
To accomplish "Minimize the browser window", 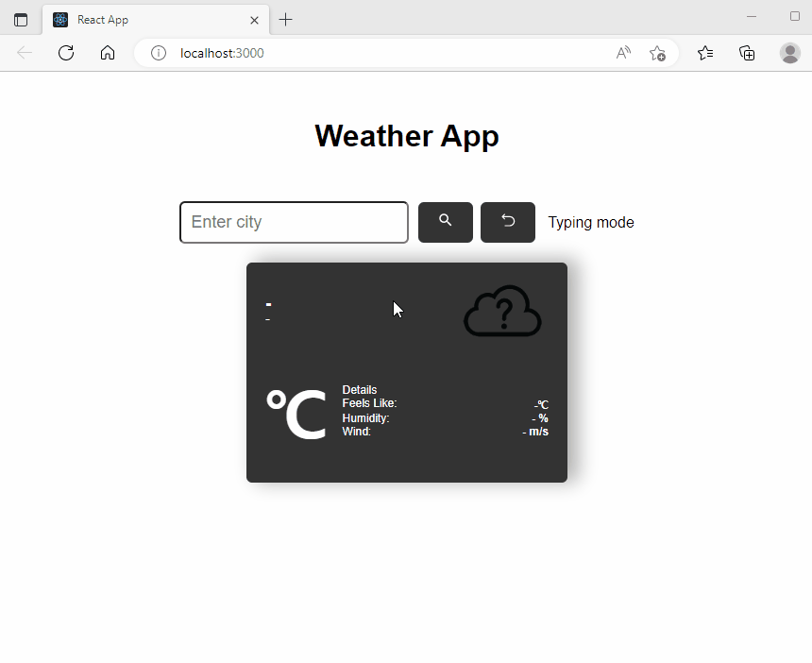I will pyautogui.click(x=752, y=17).
